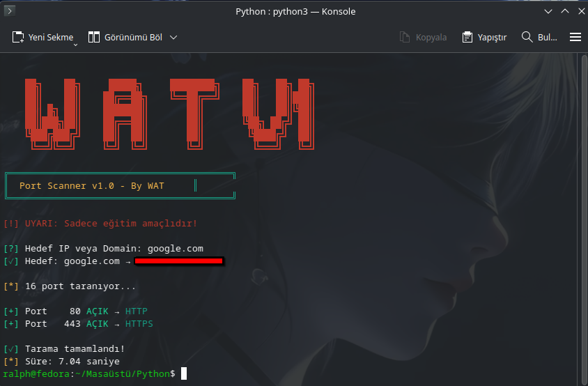
Task: Open a new tab with Yeni Sekme
Action: click(42, 37)
